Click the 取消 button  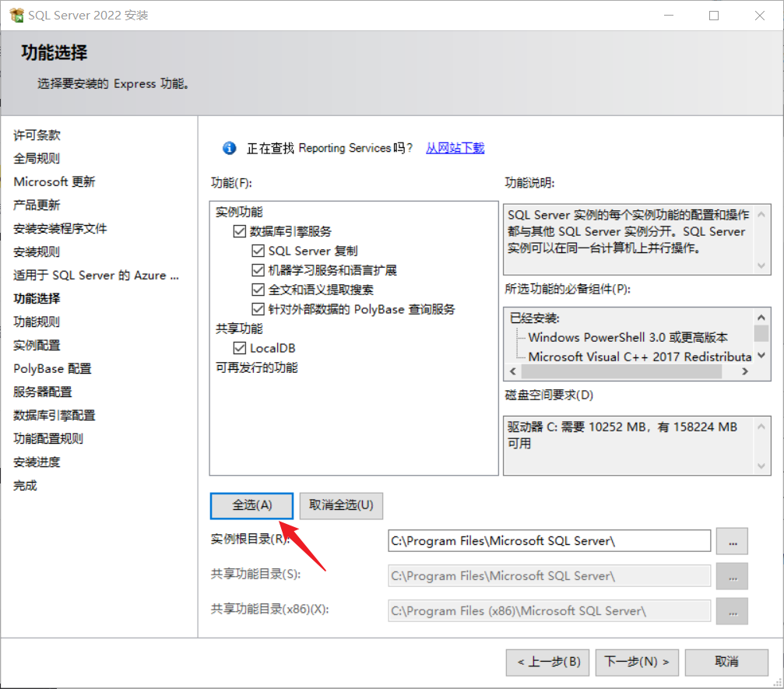click(x=726, y=662)
